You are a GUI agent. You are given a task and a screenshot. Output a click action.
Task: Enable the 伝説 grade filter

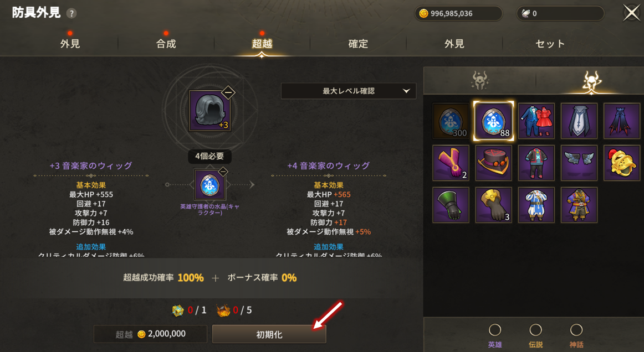[x=535, y=335]
